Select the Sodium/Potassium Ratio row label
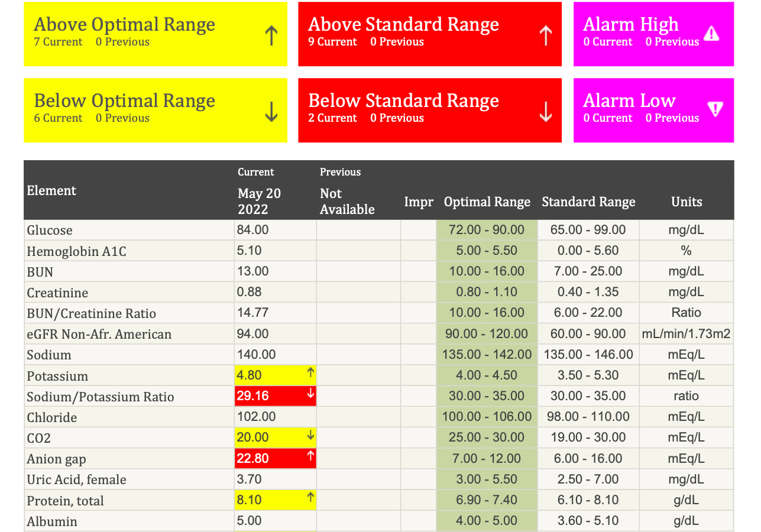Screen dimensions: 761x532 (101, 397)
